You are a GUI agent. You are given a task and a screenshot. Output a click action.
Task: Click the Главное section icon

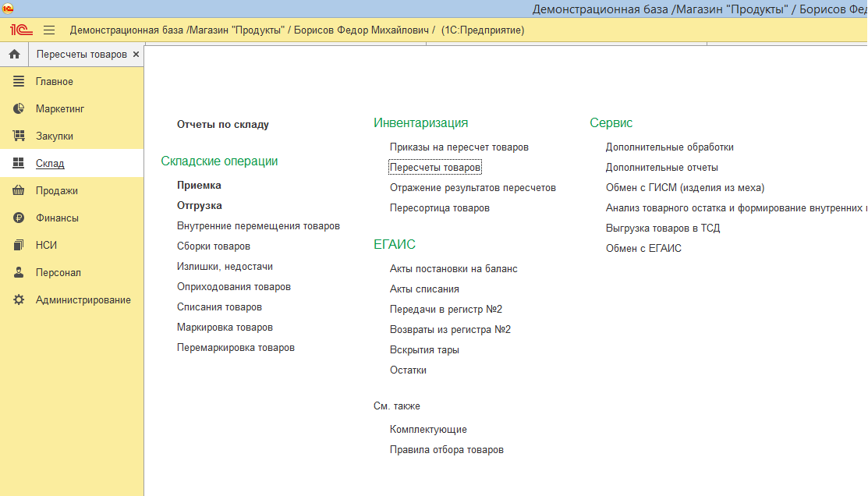[19, 81]
